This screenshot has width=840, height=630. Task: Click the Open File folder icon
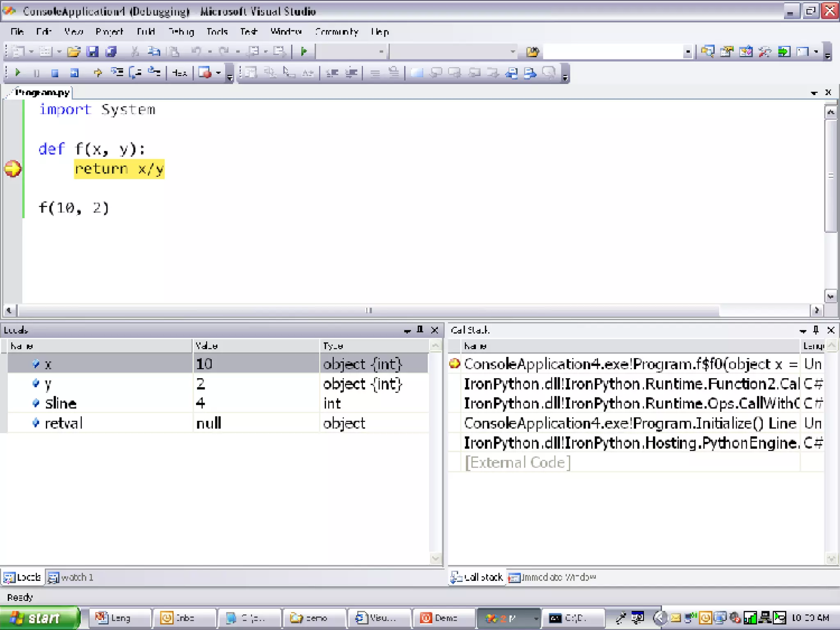74,52
